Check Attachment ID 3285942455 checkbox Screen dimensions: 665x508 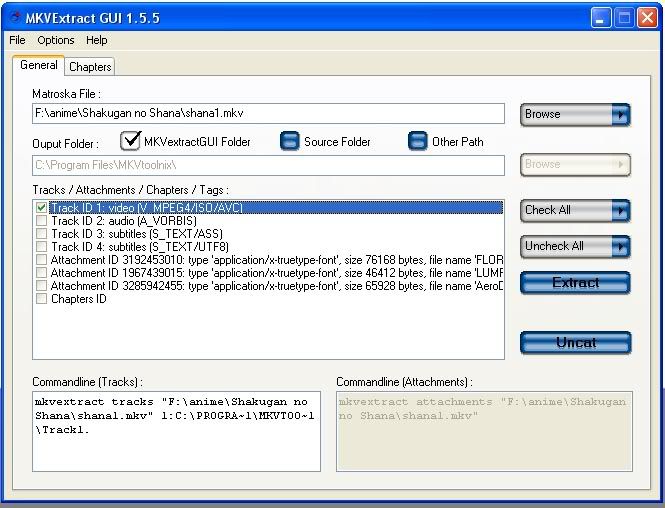tap(41, 286)
